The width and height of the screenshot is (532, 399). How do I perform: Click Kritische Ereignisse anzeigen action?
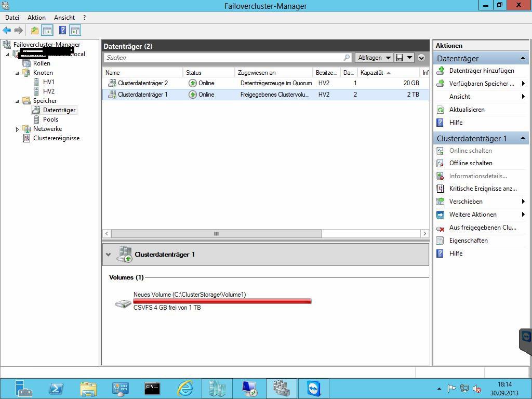point(483,189)
